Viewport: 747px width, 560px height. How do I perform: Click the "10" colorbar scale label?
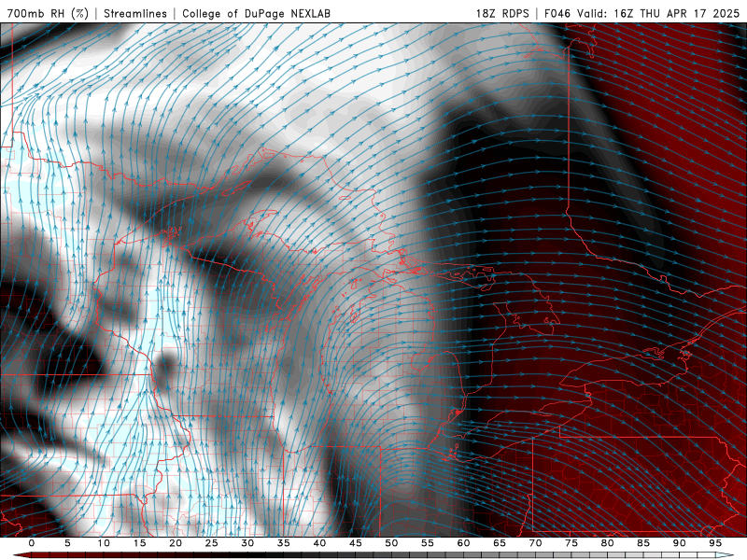[x=104, y=543]
